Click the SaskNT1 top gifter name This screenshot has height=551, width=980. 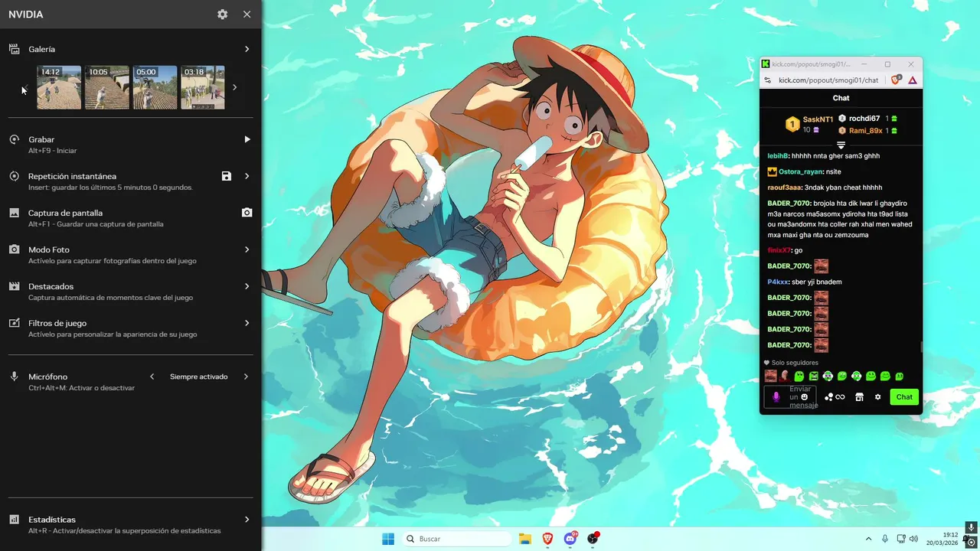pos(818,119)
